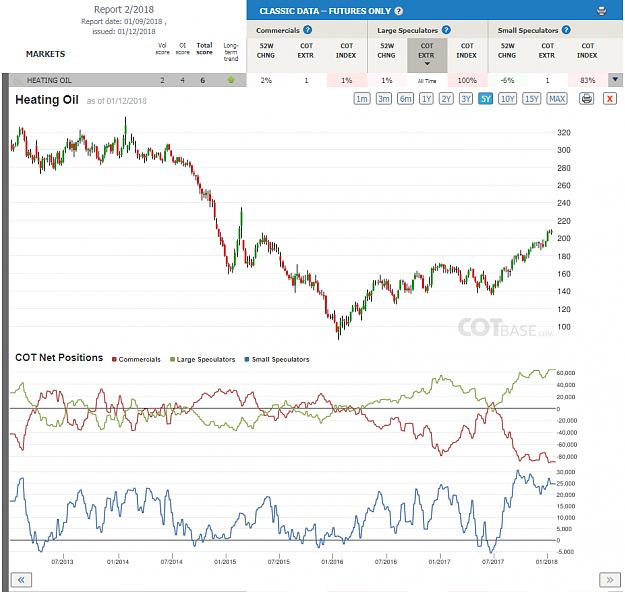
Task: Sort markets by OI score column
Action: coord(183,49)
